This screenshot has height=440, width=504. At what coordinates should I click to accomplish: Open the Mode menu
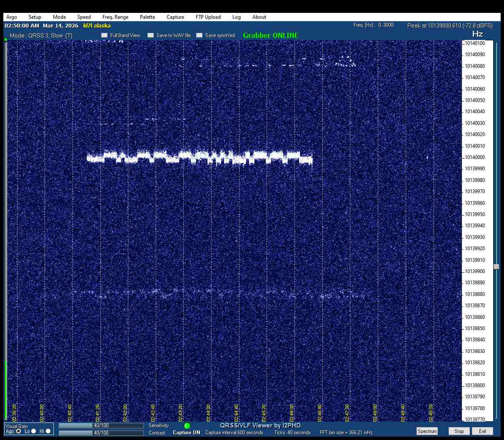(59, 17)
